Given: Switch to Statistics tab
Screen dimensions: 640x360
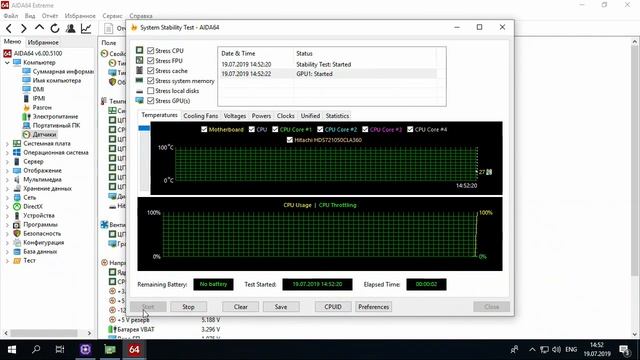Looking at the screenshot, I should pos(337,116).
